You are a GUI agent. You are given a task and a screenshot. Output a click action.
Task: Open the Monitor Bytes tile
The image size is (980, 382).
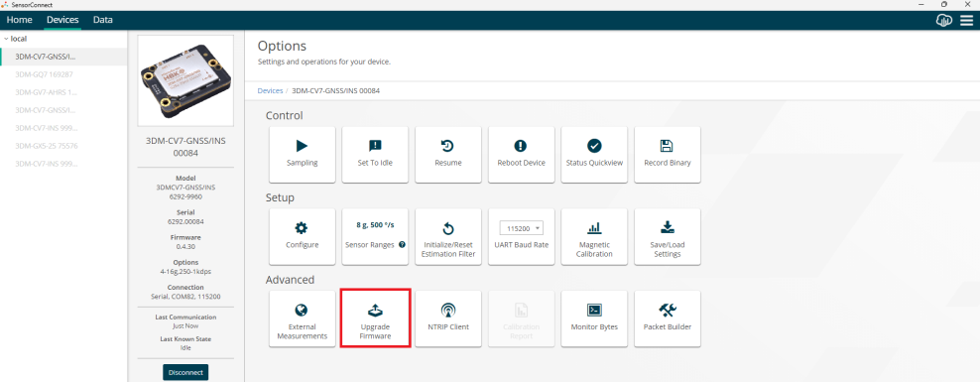[594, 318]
